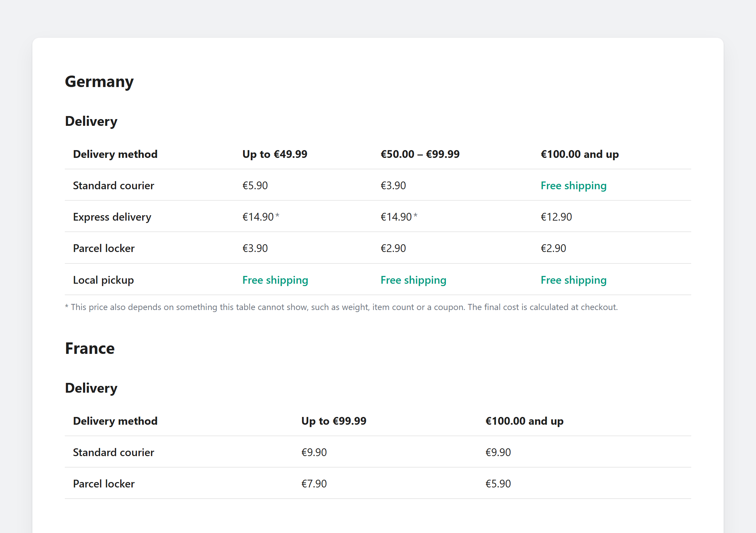Image resolution: width=756 pixels, height=533 pixels.
Task: Click the Germany country heading
Action: (x=99, y=82)
